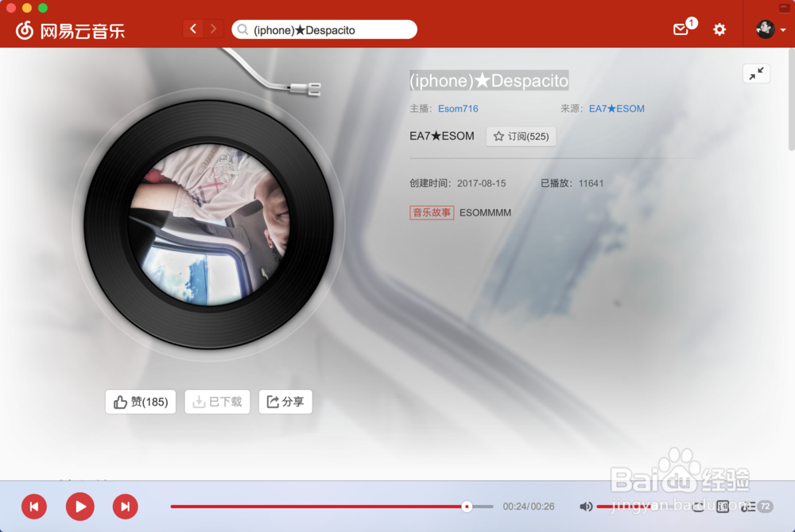Mute with the speaker icon

586,506
